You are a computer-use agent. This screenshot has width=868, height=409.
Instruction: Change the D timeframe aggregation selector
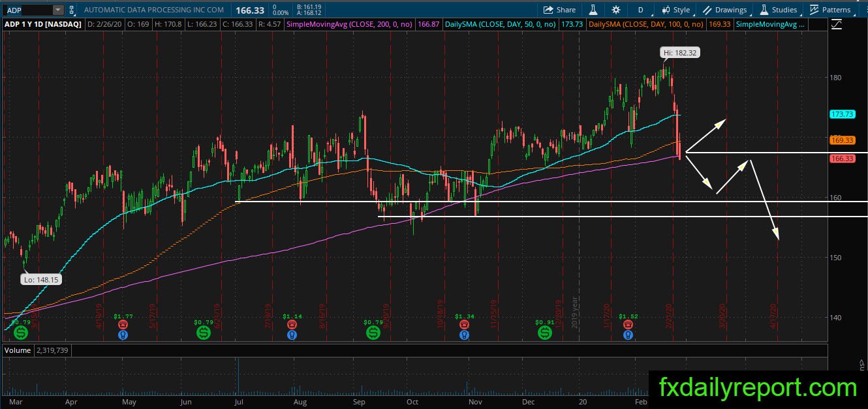point(640,10)
